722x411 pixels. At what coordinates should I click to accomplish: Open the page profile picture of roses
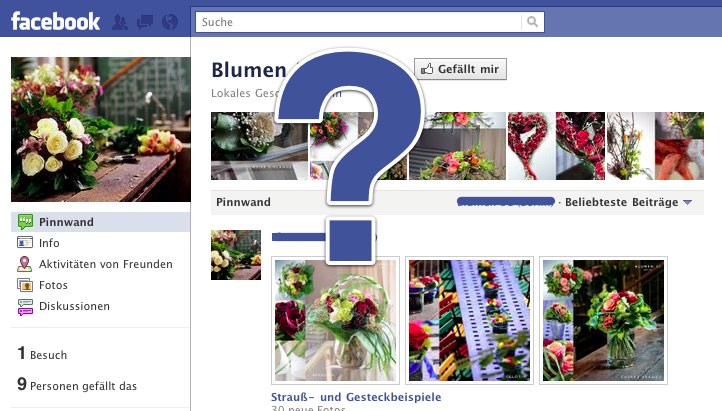[101, 129]
